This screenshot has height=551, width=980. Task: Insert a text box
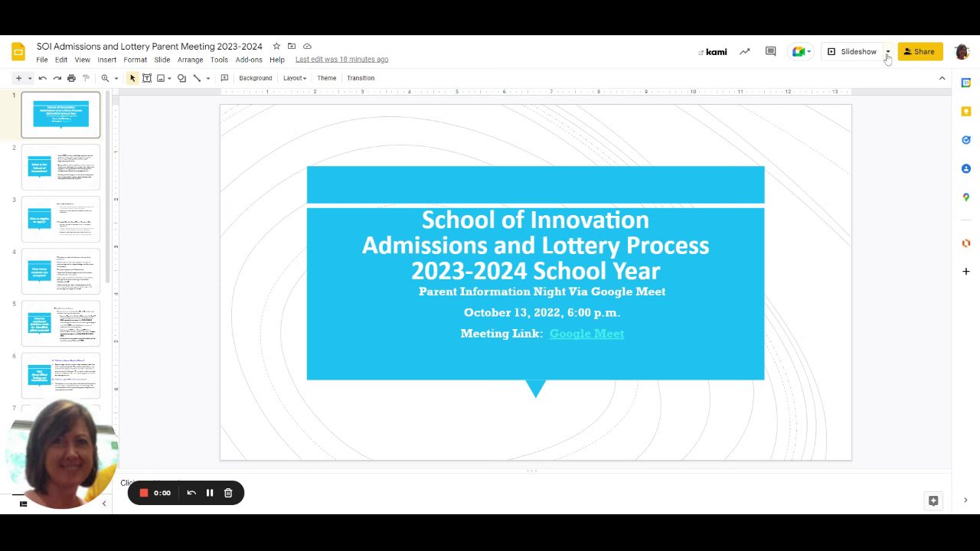147,78
